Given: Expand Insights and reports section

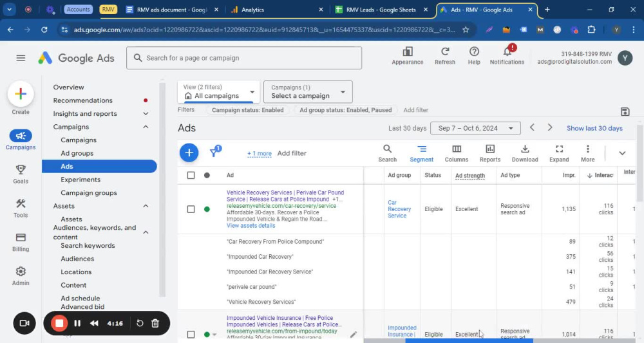Looking at the screenshot, I should tap(146, 114).
